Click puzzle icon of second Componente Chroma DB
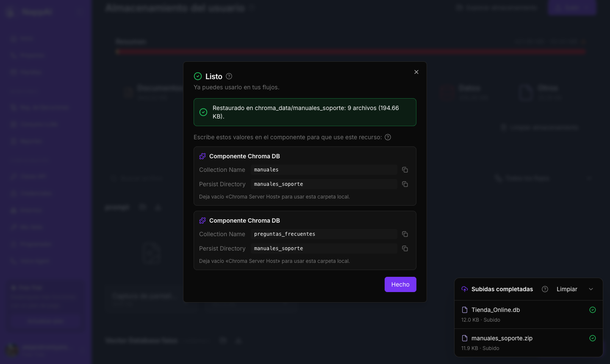 click(x=202, y=221)
